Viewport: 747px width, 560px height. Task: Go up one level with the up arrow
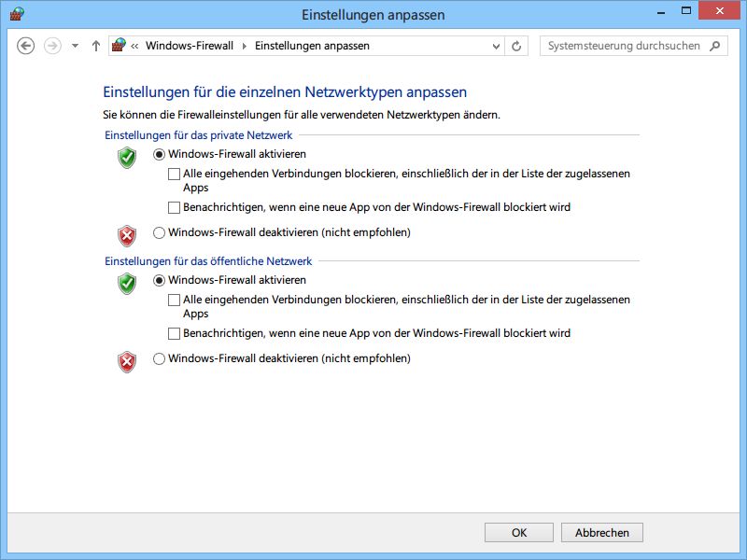coord(96,46)
